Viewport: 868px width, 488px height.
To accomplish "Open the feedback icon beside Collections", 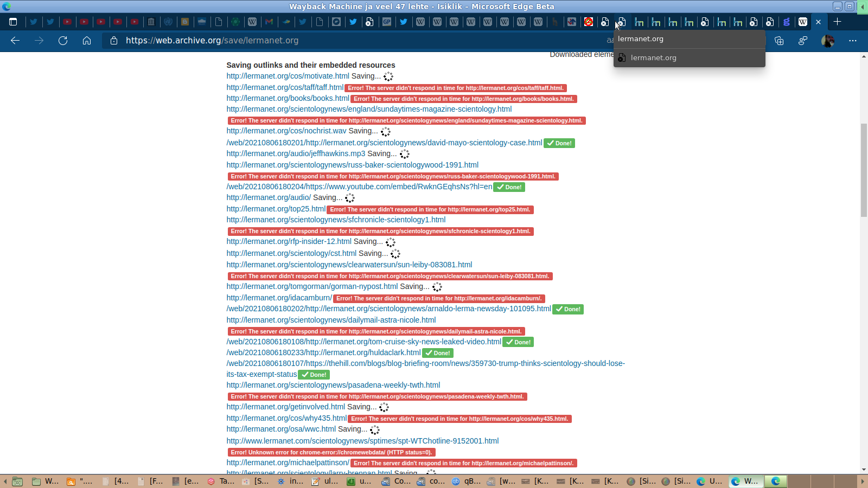I will [803, 41].
